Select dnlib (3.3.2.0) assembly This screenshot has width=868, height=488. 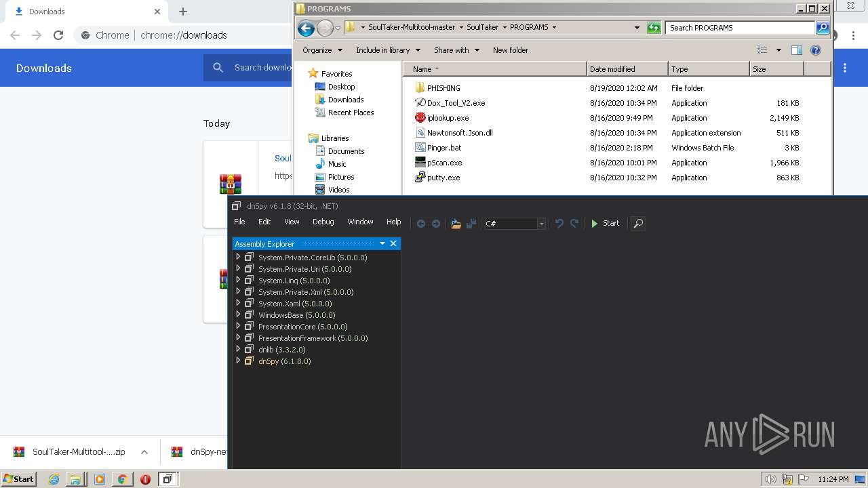click(x=281, y=350)
